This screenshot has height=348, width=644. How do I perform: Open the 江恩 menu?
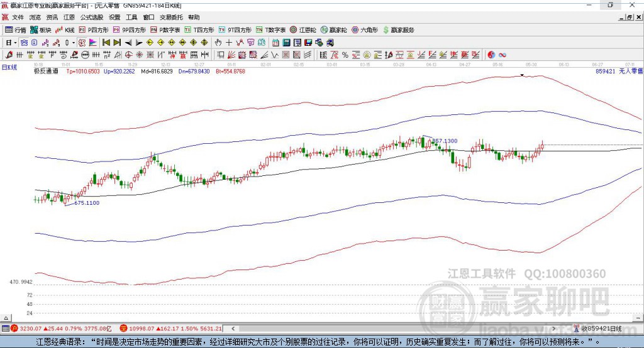coord(69,17)
